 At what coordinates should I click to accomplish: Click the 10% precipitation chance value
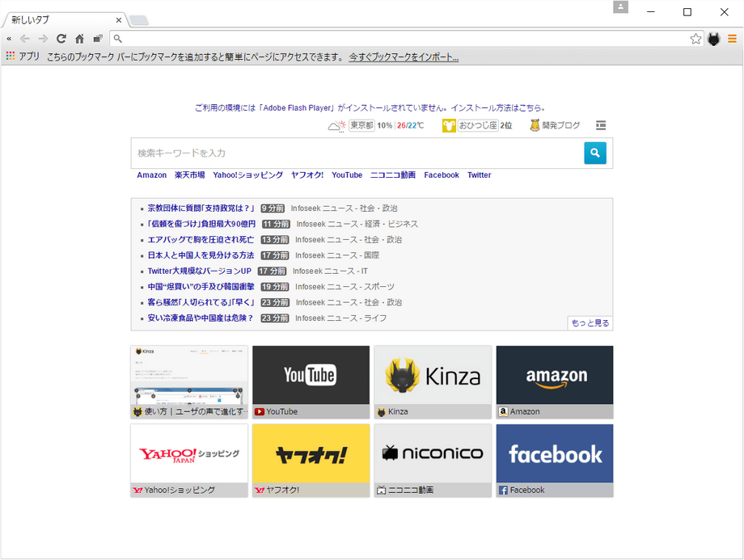[x=385, y=125]
